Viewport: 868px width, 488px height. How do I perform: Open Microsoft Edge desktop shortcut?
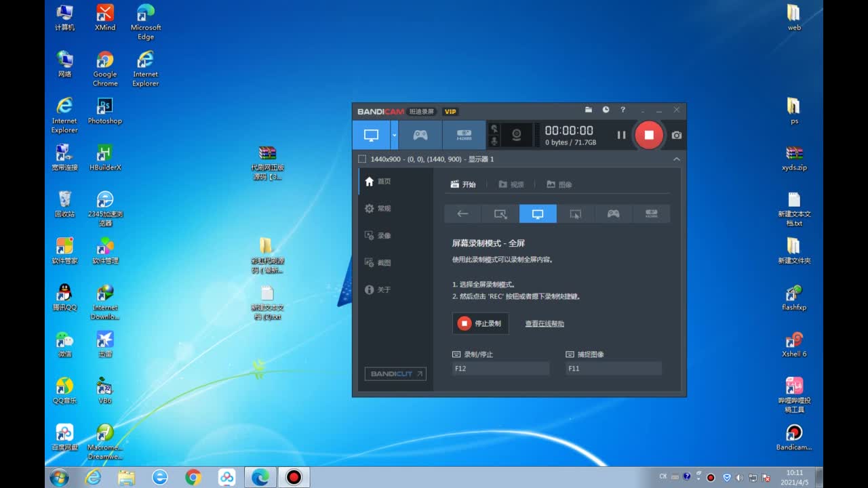(146, 22)
